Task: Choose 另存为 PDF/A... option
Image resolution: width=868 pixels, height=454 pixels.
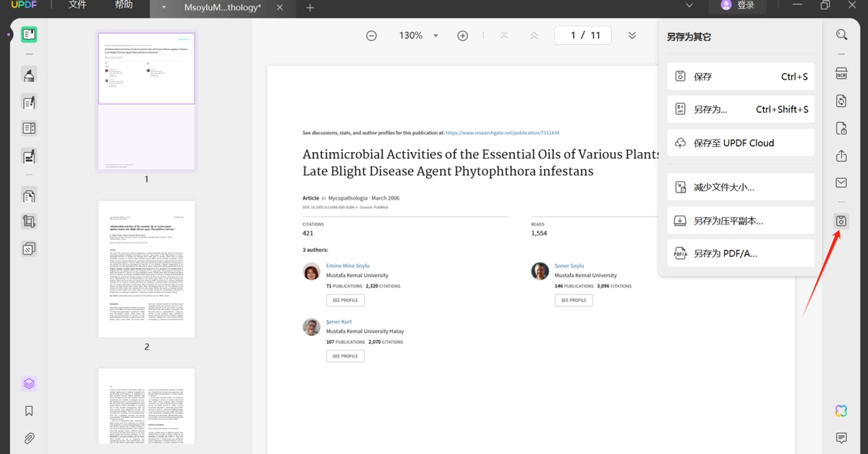Action: [x=741, y=253]
